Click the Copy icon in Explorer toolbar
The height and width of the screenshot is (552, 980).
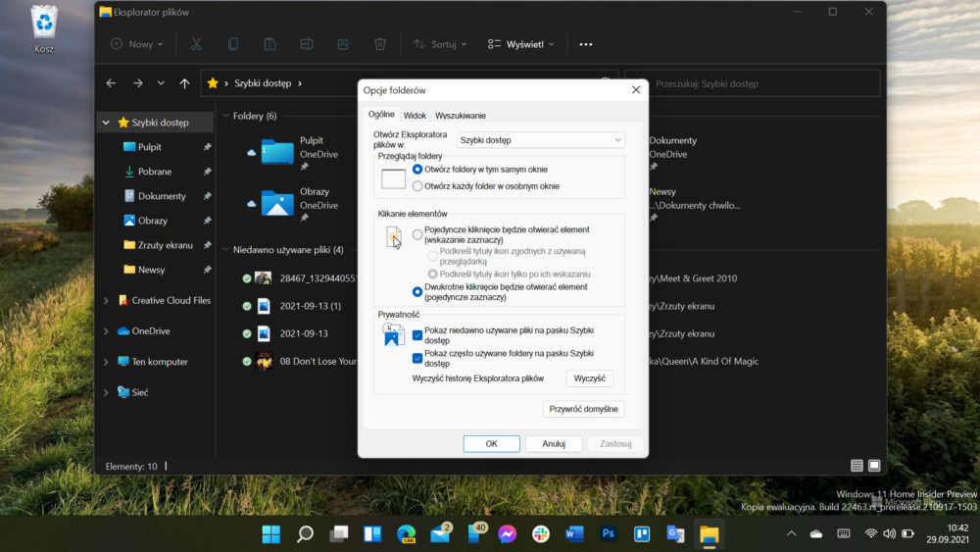pyautogui.click(x=233, y=44)
